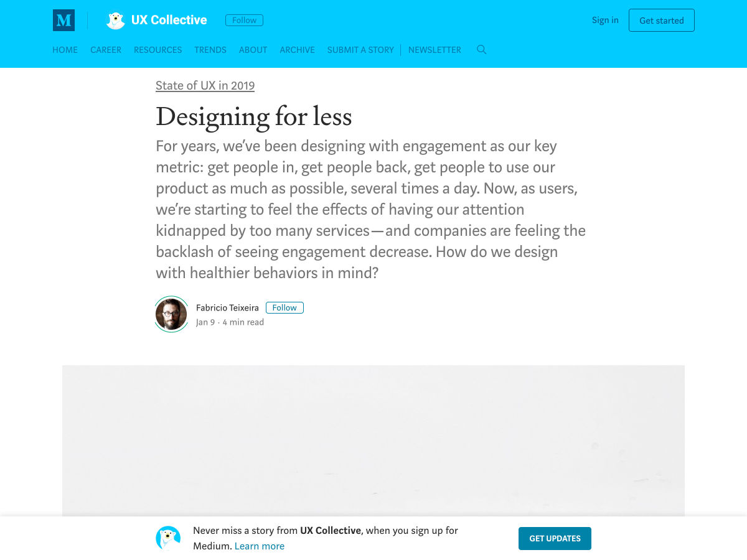Open the Resources menu item
The width and height of the screenshot is (747, 560).
pos(157,50)
